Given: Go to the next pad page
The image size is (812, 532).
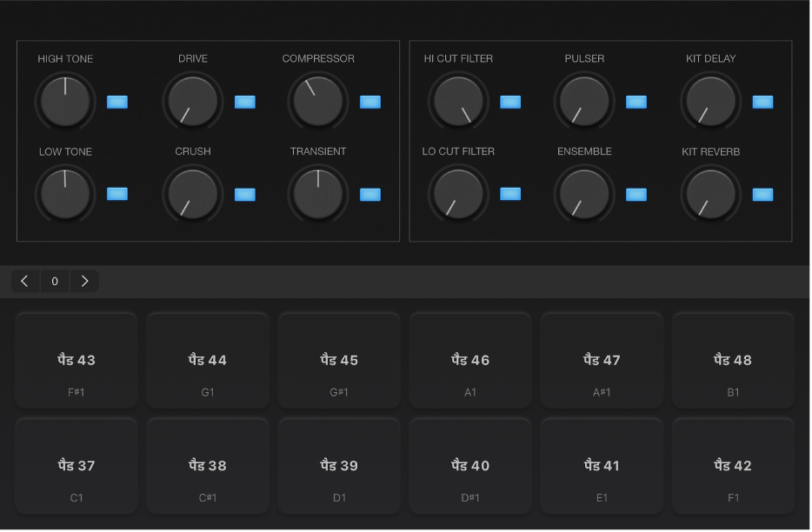Looking at the screenshot, I should click(x=84, y=282).
